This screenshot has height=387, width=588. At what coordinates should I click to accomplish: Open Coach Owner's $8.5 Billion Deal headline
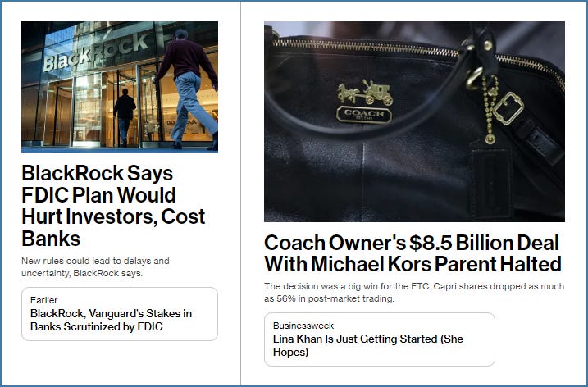pyautogui.click(x=413, y=253)
